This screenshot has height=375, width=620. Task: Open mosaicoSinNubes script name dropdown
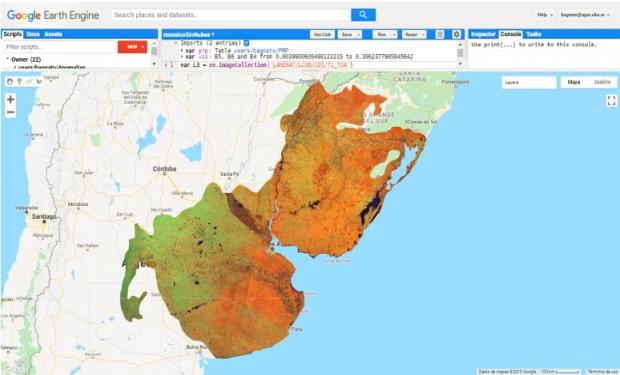(x=189, y=34)
